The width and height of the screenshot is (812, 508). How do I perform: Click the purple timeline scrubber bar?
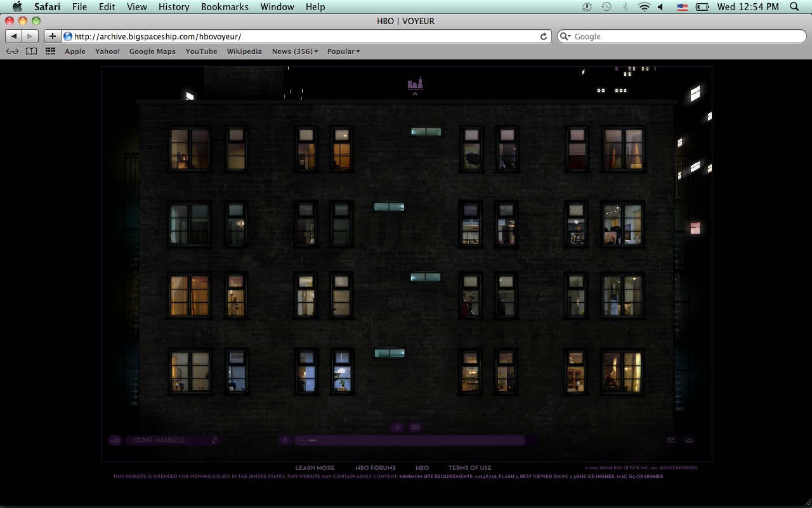(412, 440)
